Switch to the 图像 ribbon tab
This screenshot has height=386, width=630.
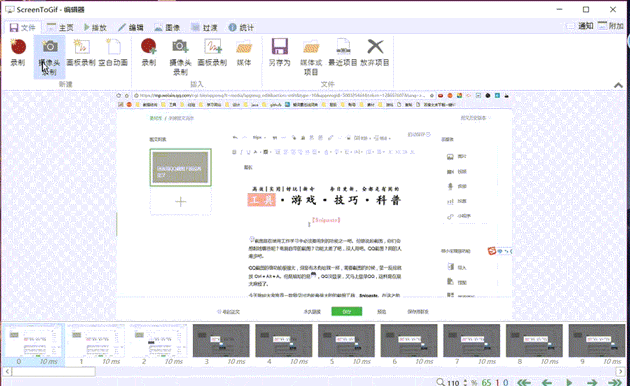pos(167,27)
